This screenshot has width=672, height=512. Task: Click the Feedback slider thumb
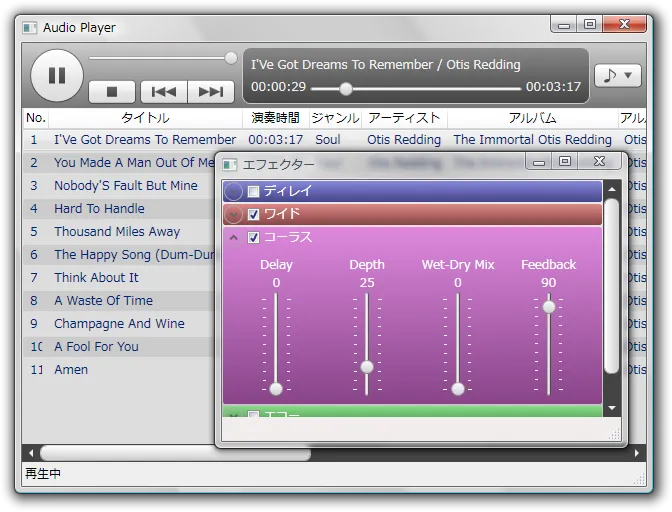click(x=549, y=307)
